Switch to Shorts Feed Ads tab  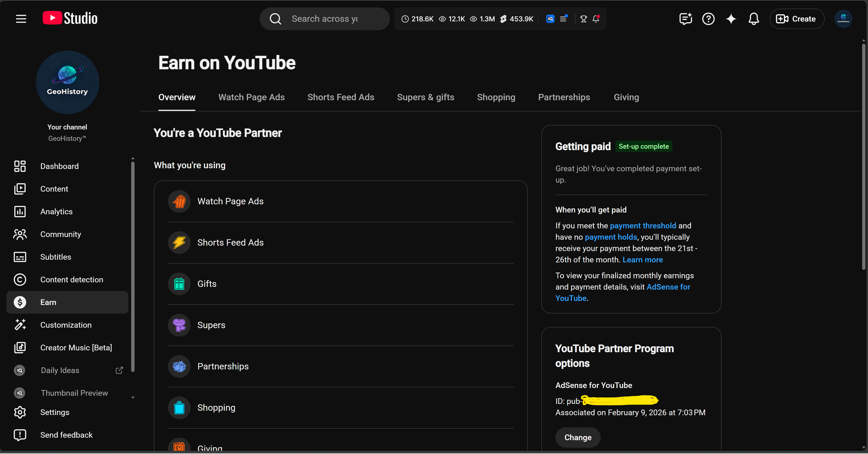pos(341,97)
